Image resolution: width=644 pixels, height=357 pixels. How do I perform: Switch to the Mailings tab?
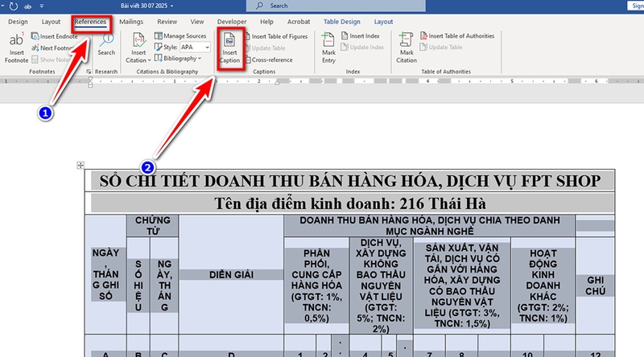131,22
